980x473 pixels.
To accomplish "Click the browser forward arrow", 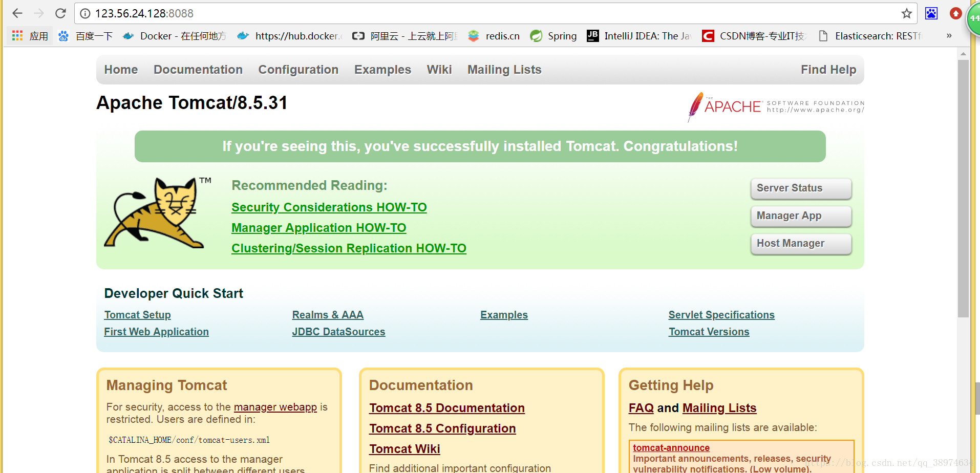I will [39, 13].
